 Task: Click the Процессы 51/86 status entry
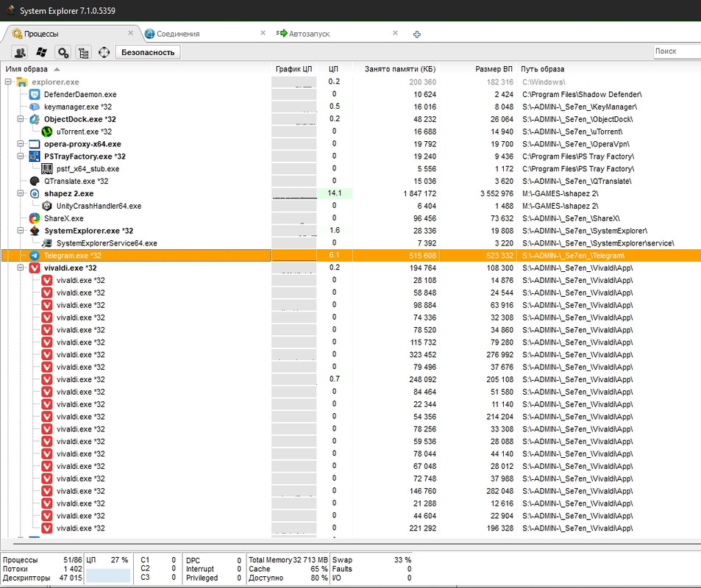tap(43, 560)
